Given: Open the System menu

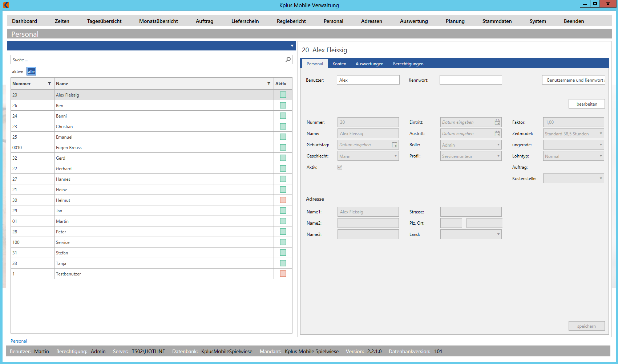Looking at the screenshot, I should tap(538, 21).
